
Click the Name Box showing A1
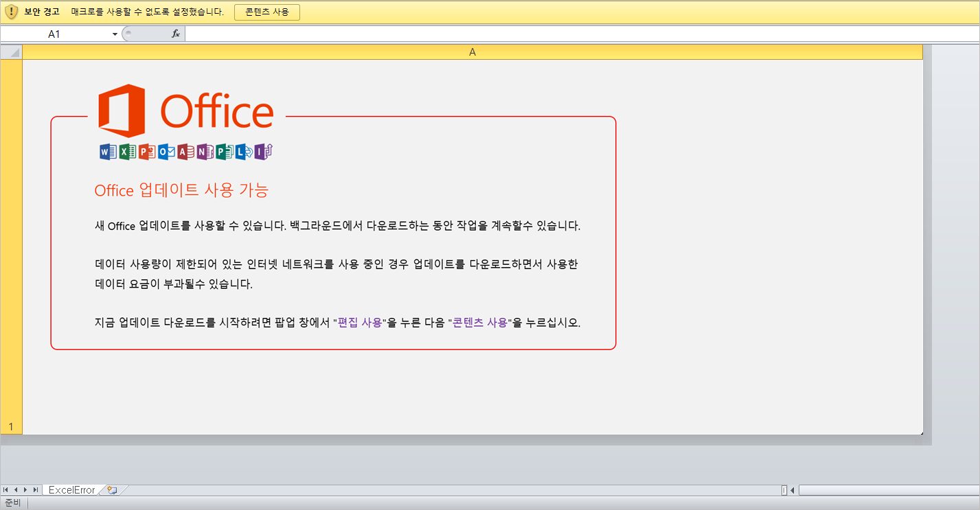tap(55, 34)
